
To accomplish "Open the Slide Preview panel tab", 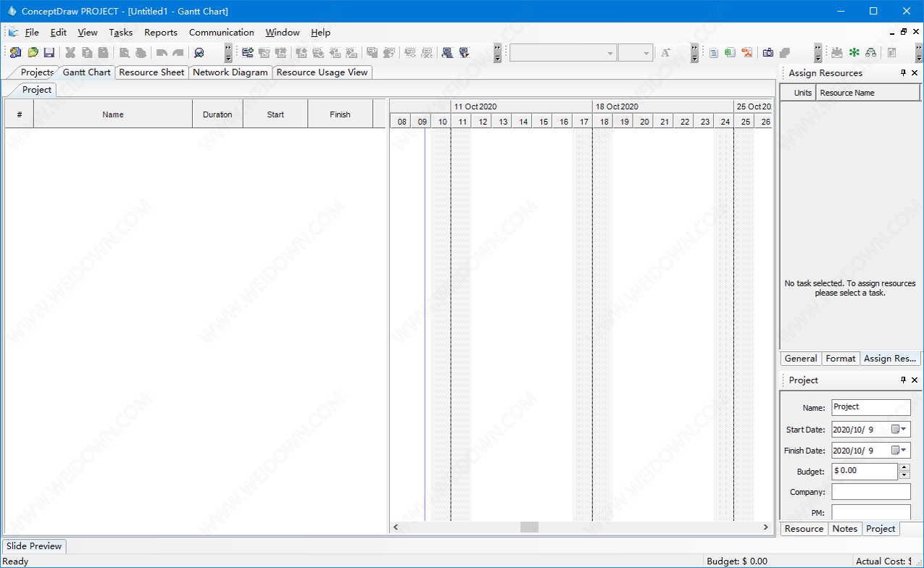I will tap(34, 546).
